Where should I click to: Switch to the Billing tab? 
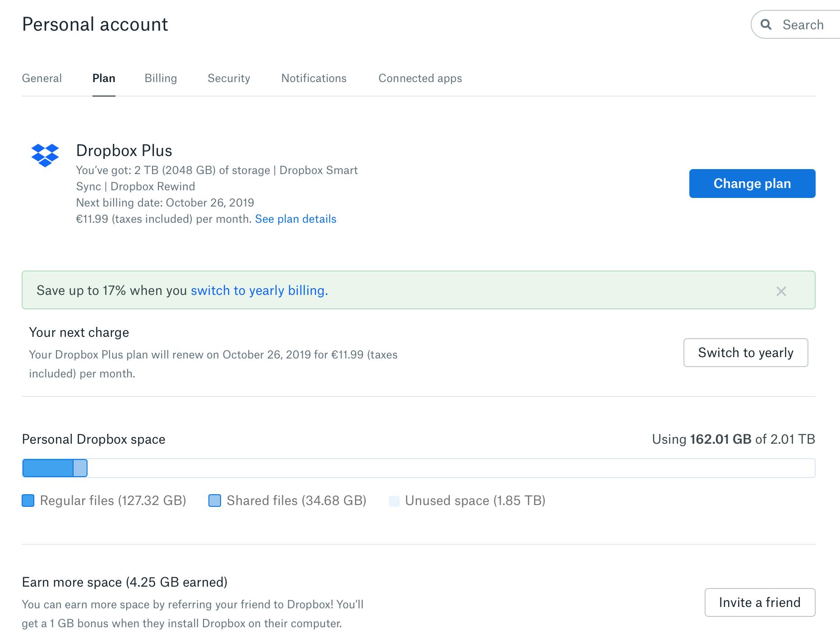[x=161, y=78]
